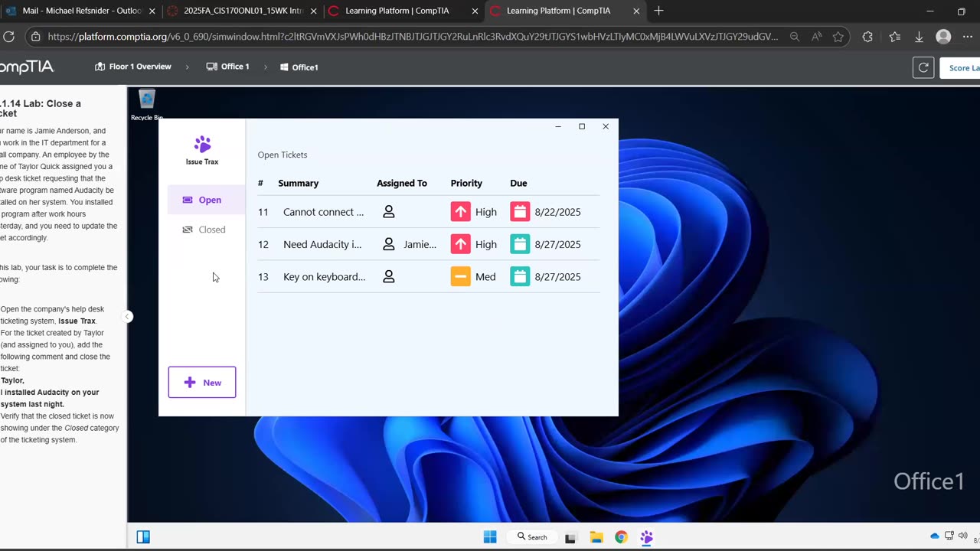980x551 pixels.
Task: Open a new browser tab
Action: pyautogui.click(x=658, y=11)
